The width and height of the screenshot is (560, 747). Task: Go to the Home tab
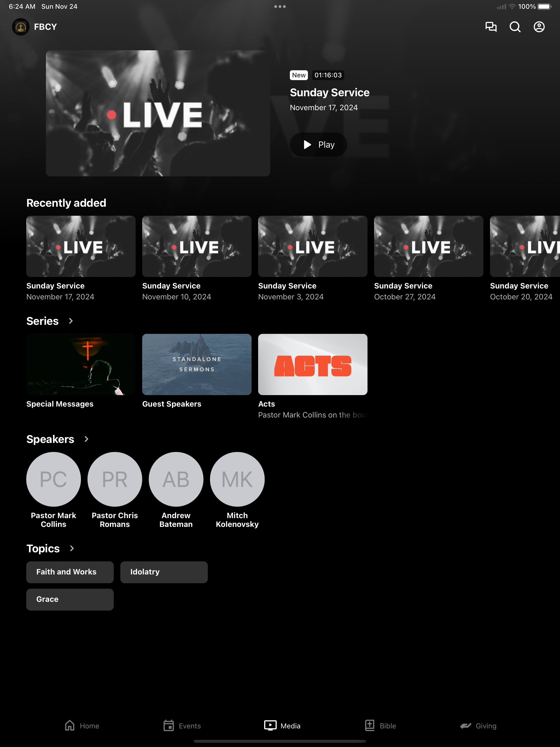(x=82, y=726)
